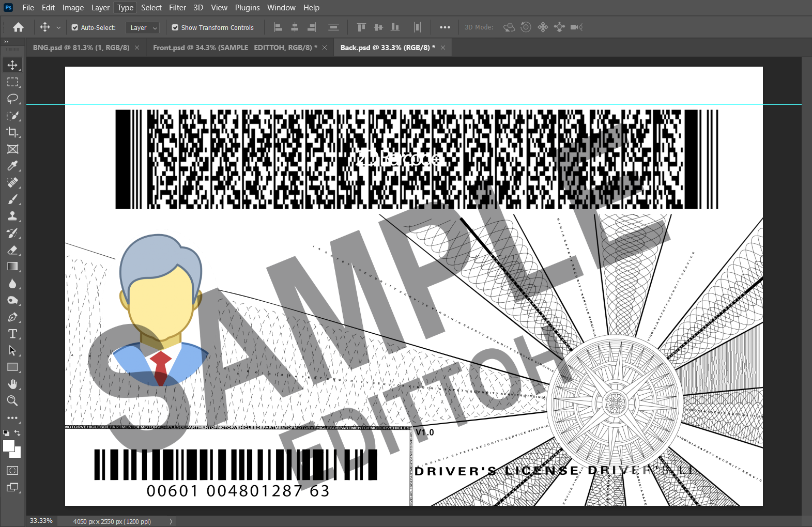Viewport: 812px width, 527px height.
Task: Expand the toolbar double-arrow toggle
Action: tap(6, 41)
